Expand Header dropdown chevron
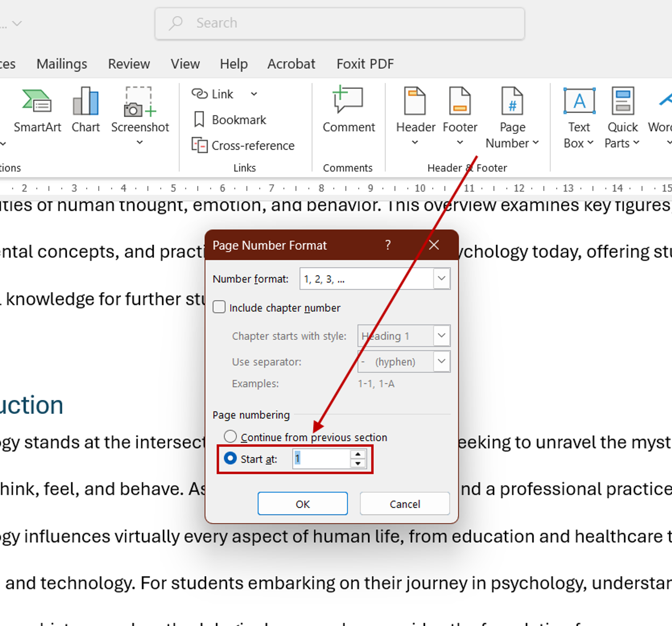The width and height of the screenshot is (672, 626). click(x=415, y=142)
